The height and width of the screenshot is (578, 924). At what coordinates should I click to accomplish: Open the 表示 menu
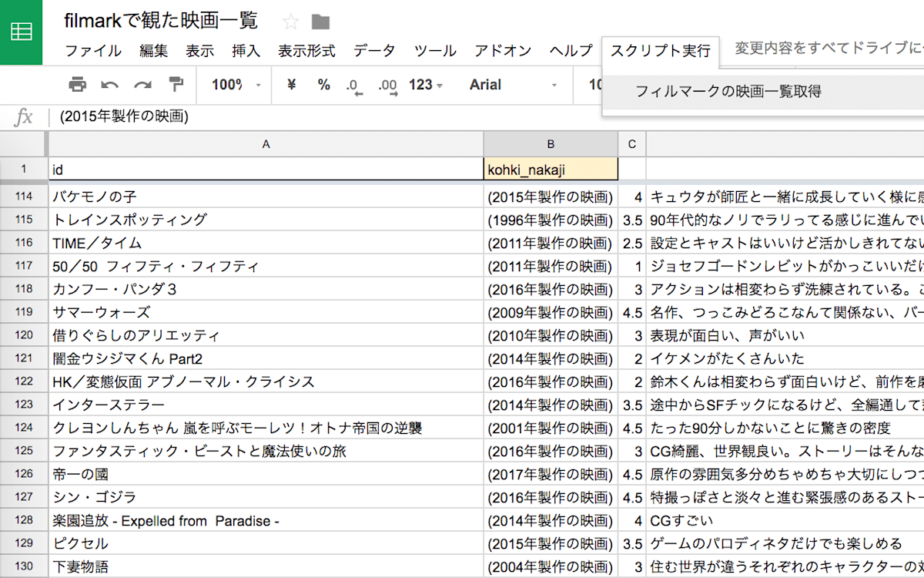click(x=199, y=51)
